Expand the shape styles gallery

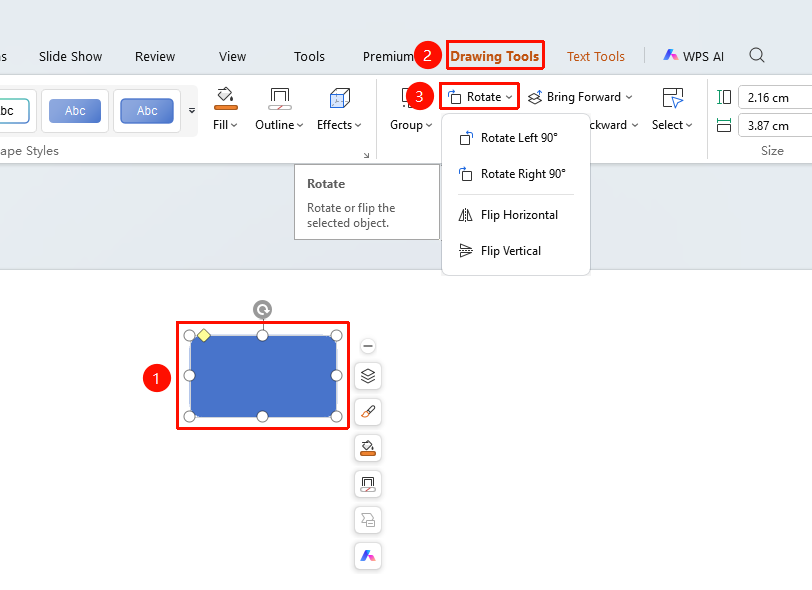tap(192, 111)
